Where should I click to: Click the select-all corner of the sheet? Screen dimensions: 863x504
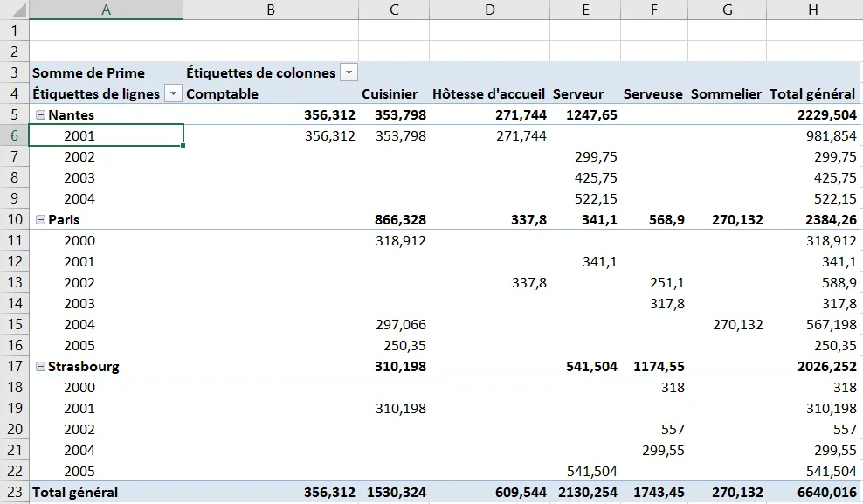tap(14, 10)
